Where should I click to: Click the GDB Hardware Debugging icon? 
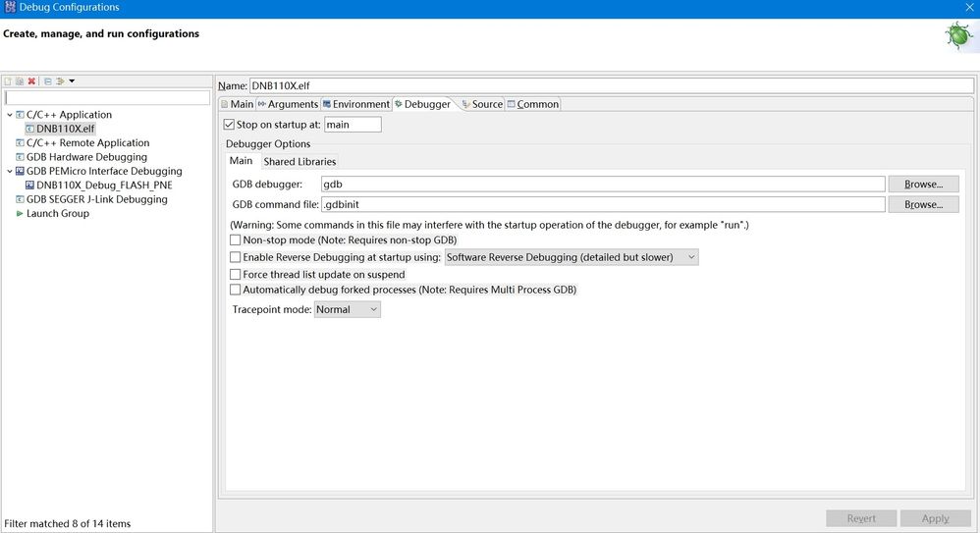pyautogui.click(x=20, y=157)
